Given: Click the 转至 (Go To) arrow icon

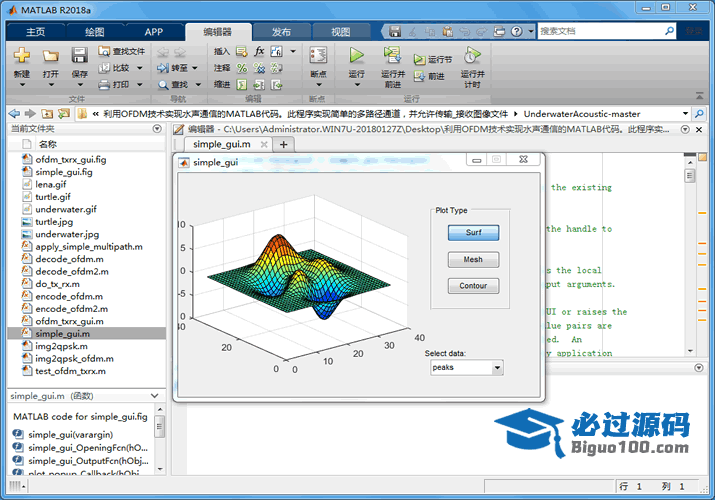Looking at the screenshot, I should [163, 68].
